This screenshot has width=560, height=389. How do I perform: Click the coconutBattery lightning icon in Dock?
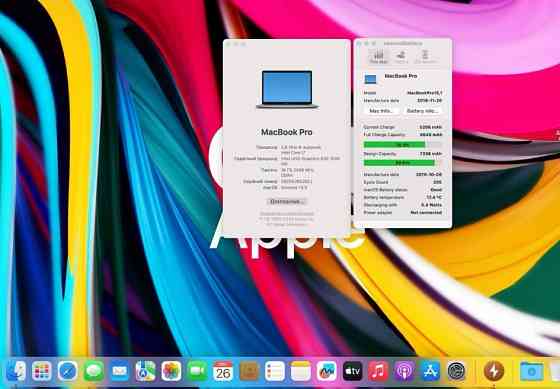pos(494,371)
